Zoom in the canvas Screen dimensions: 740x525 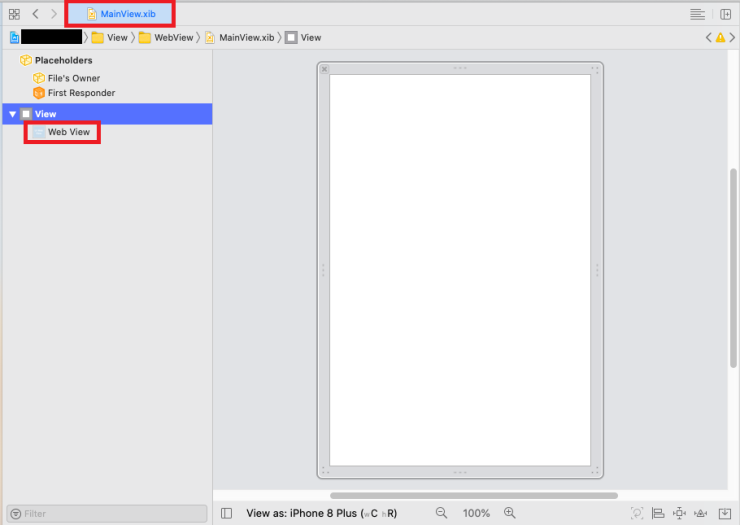click(x=509, y=513)
